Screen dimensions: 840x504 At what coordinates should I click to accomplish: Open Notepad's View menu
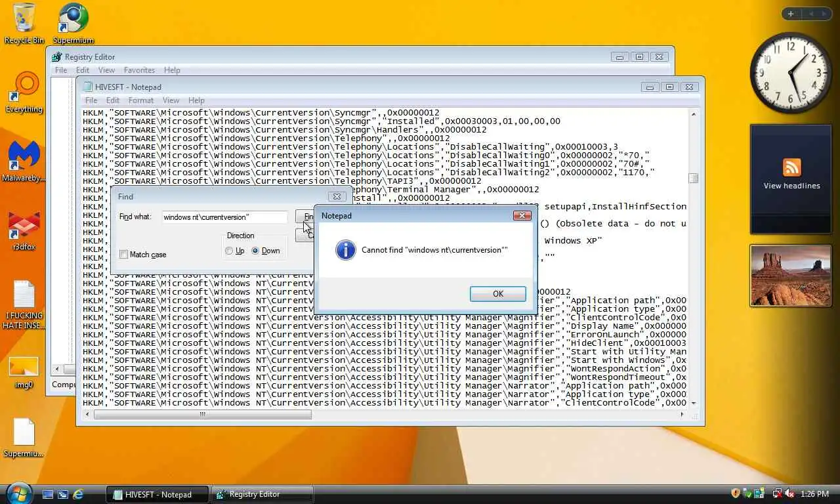171,100
